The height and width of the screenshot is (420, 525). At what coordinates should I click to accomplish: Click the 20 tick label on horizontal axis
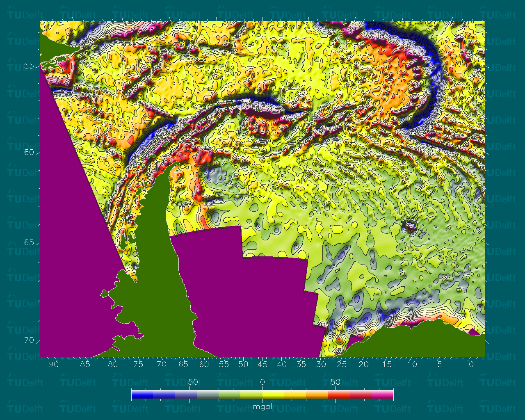(x=363, y=364)
